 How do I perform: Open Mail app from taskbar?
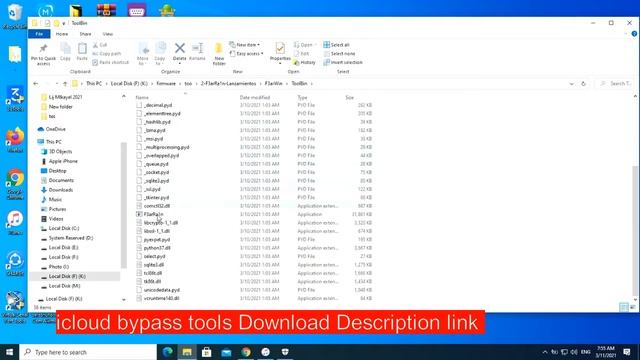click(226, 352)
